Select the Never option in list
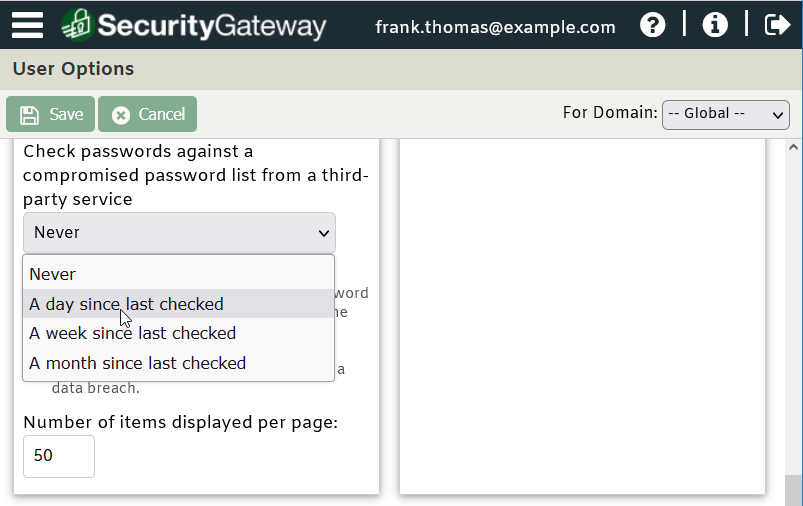The width and height of the screenshot is (803, 506). click(x=179, y=274)
